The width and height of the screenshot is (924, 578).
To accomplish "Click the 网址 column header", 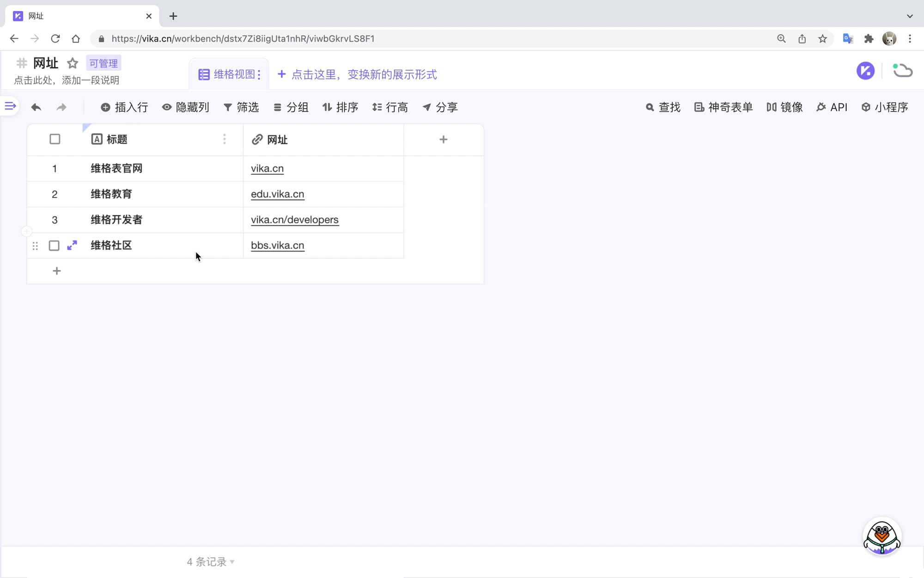I will tap(323, 140).
